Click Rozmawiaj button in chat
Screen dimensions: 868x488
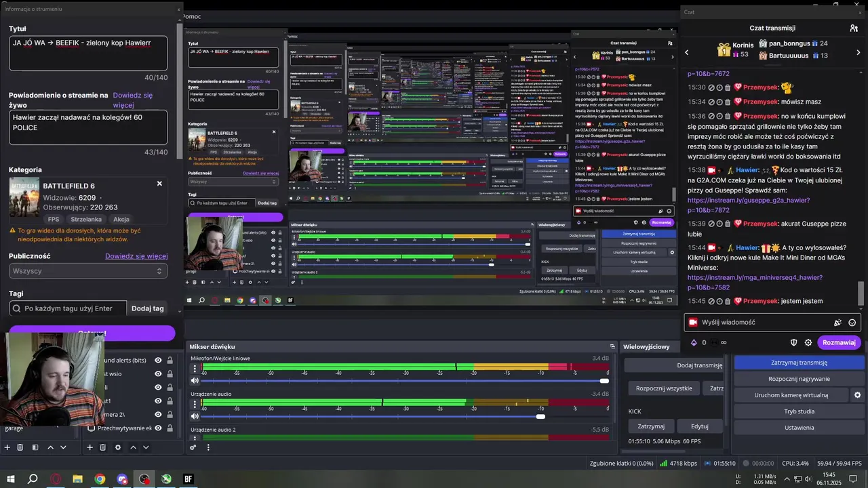[x=839, y=342]
